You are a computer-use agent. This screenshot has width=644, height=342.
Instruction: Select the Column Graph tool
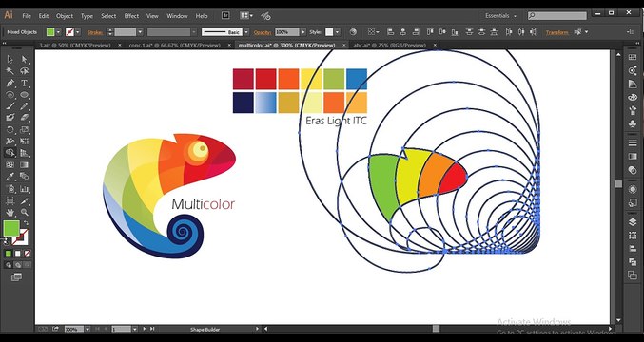click(x=24, y=189)
